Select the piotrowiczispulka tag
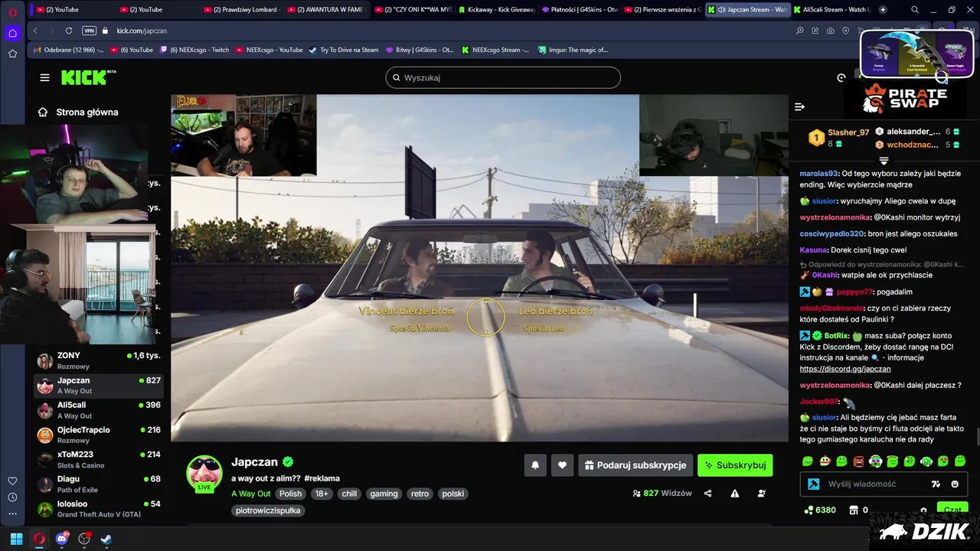The height and width of the screenshot is (551, 980). click(268, 510)
